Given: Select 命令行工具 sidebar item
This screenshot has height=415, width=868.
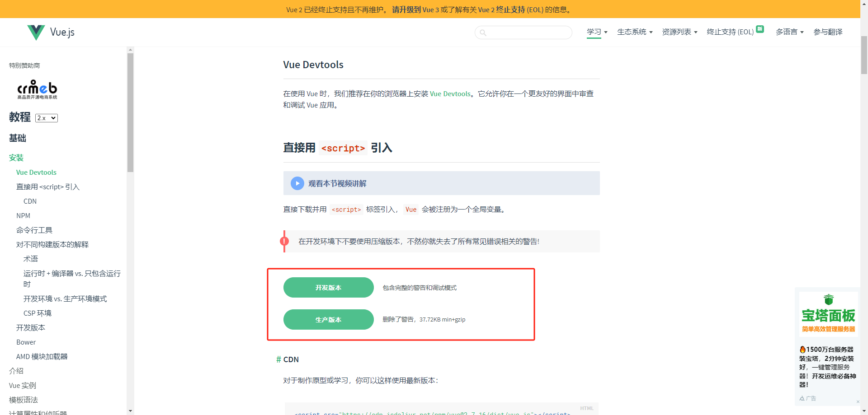Looking at the screenshot, I should (34, 230).
